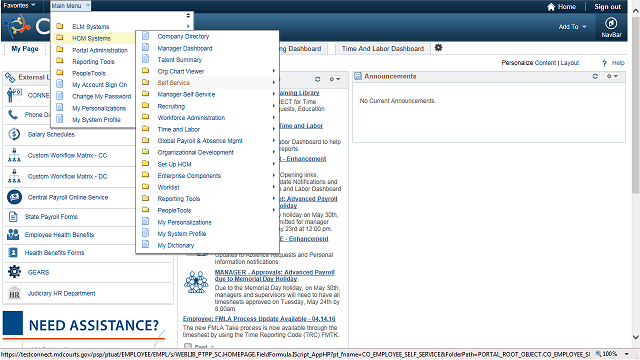Image resolution: width=640 pixels, height=360 pixels.
Task: Click the CONNECT person icon
Action: pyautogui.click(x=14, y=95)
